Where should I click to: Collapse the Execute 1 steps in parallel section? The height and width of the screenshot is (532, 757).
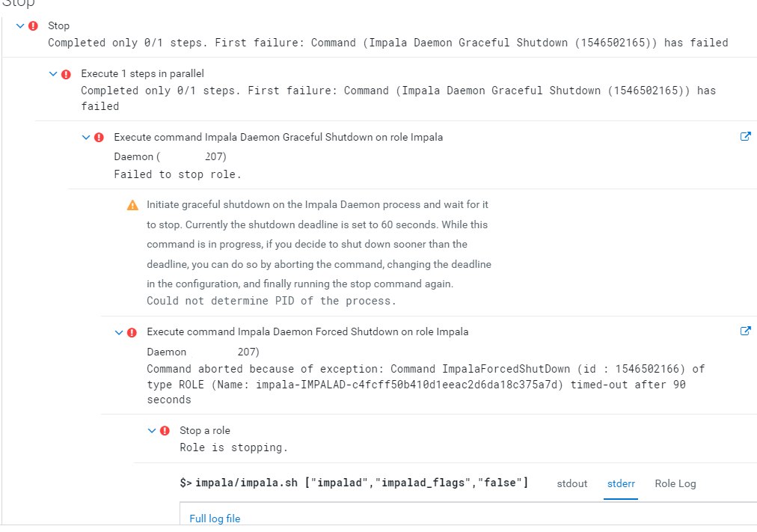pyautogui.click(x=53, y=74)
